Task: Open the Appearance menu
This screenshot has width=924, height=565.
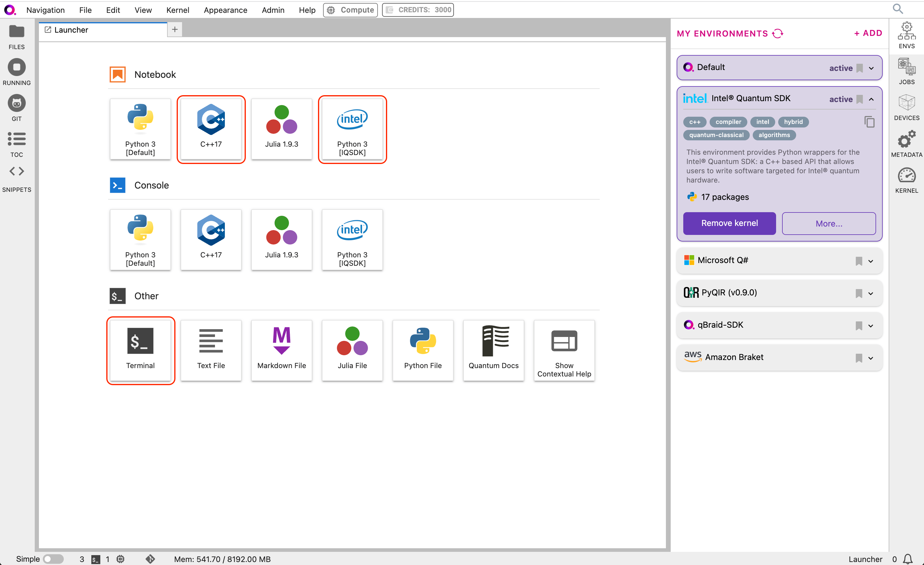Action: pyautogui.click(x=225, y=10)
